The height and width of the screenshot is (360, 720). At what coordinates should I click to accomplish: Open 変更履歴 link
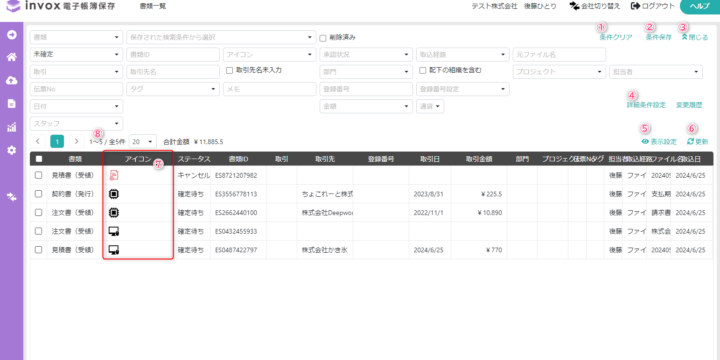tap(689, 105)
